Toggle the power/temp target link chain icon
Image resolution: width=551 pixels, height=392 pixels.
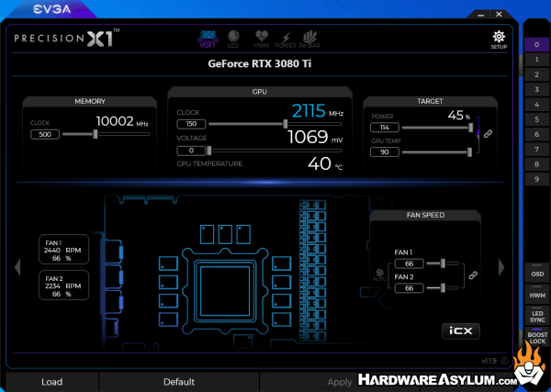pyautogui.click(x=488, y=134)
